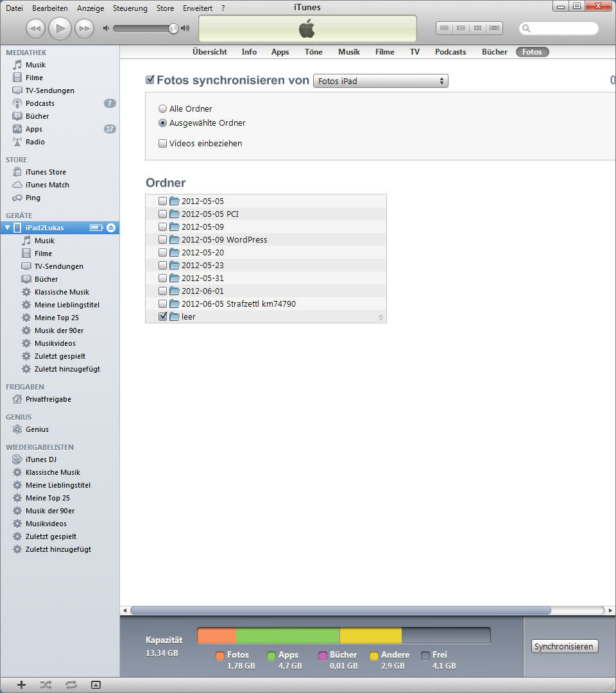Viewport: 616px width, 693px height.
Task: Collapse the iPad2Lukas device tree
Action: [8, 228]
